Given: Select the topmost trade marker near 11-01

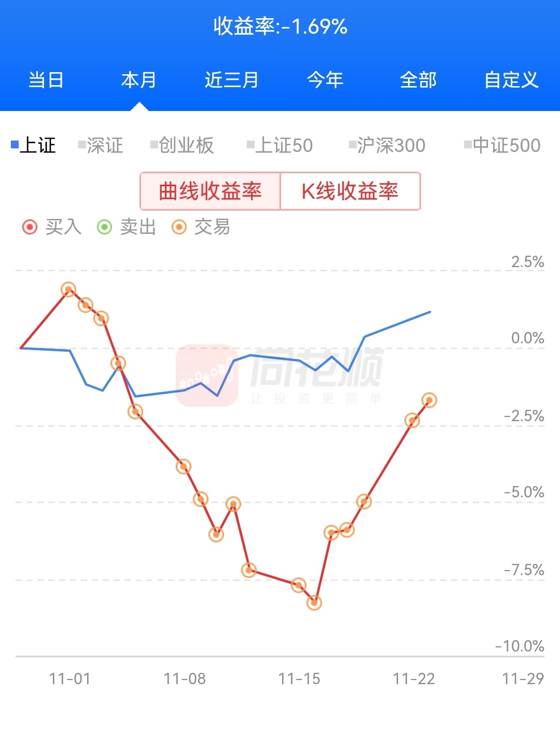Looking at the screenshot, I should [x=68, y=289].
